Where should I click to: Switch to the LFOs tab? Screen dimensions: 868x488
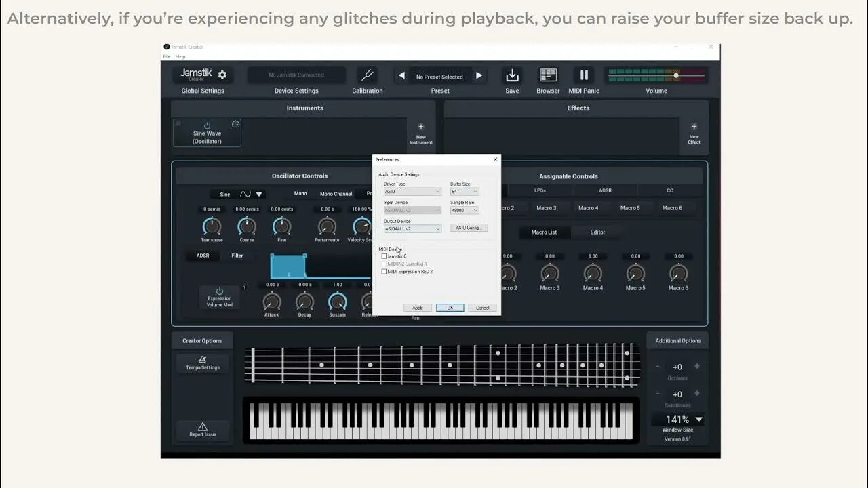pos(540,190)
